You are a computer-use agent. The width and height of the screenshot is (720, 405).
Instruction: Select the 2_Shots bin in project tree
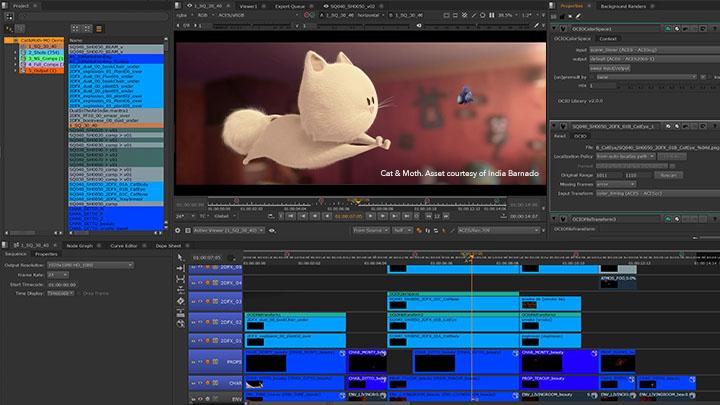(43, 52)
